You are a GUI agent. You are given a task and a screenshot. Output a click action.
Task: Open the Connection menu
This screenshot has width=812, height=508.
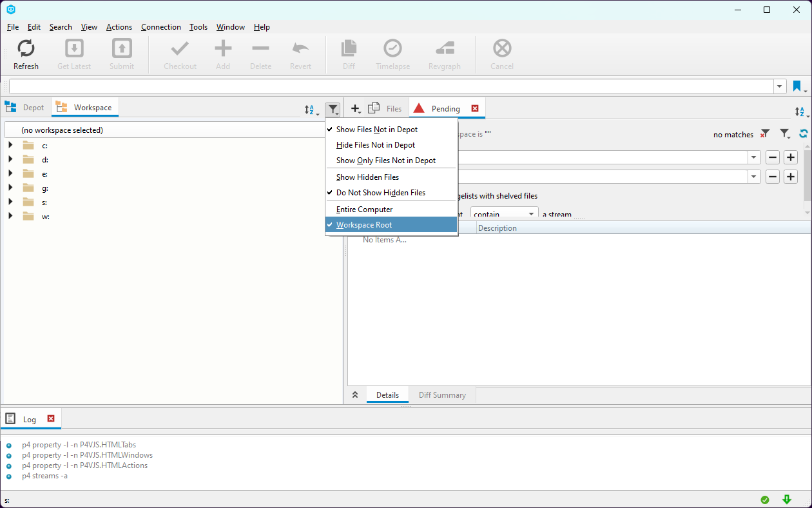click(x=161, y=27)
